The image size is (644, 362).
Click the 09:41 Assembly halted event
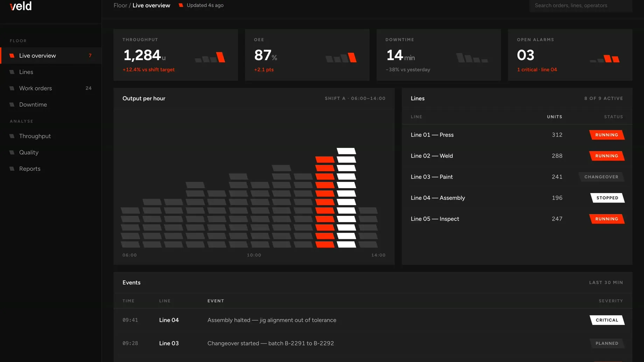click(x=373, y=320)
